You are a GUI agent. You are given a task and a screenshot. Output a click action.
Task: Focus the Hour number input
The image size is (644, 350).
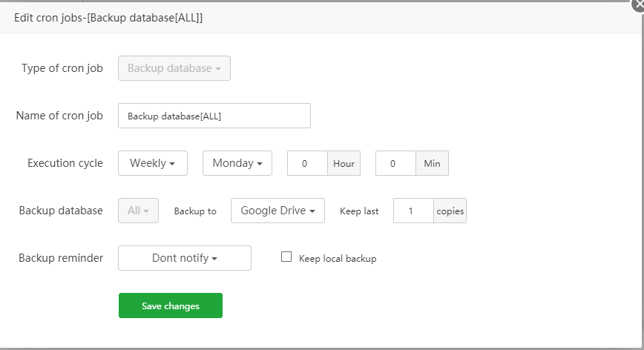click(x=307, y=163)
